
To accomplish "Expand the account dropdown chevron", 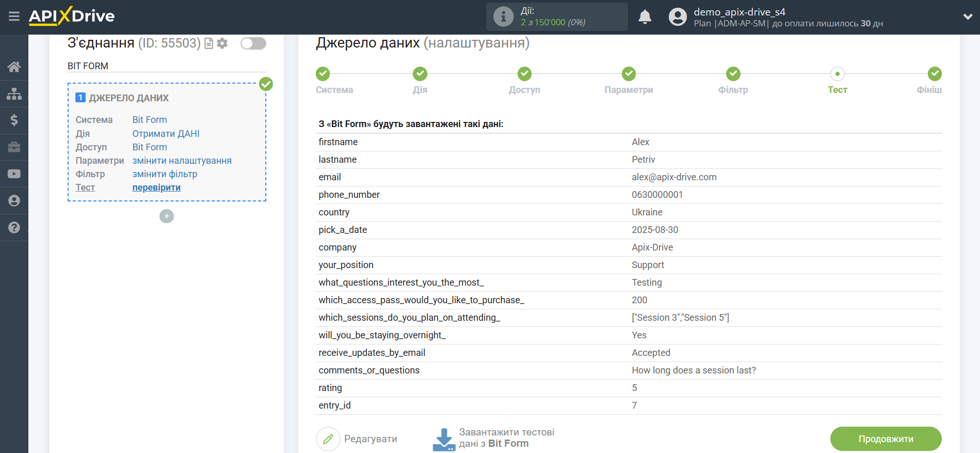I will pos(968,17).
